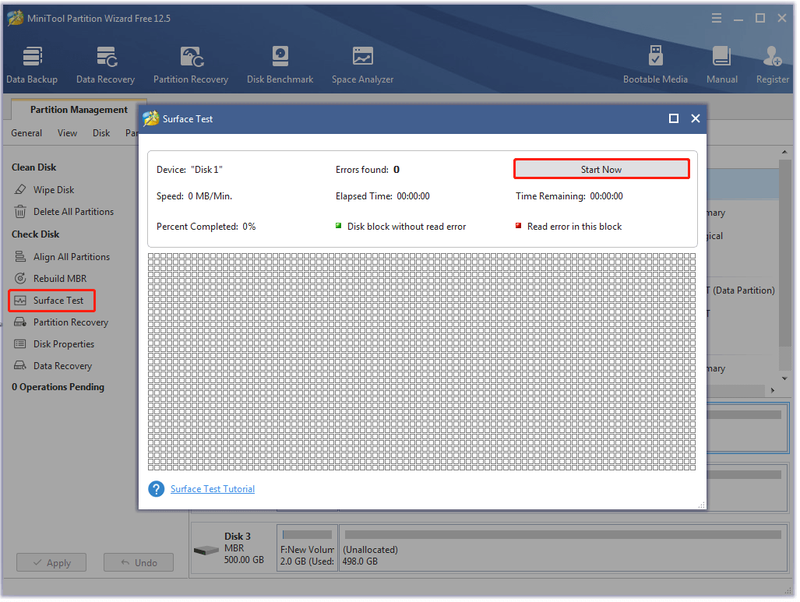This screenshot has height=602, width=800.
Task: Click the Apply button
Action: (x=51, y=563)
